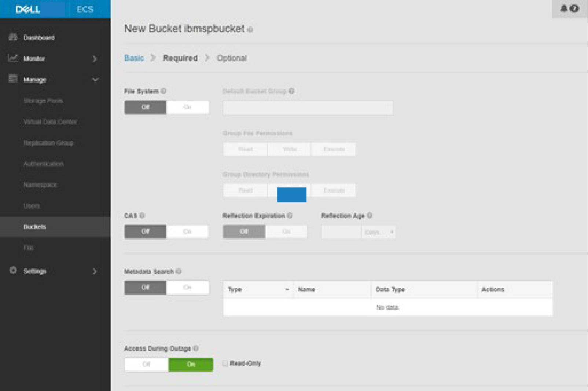Image resolution: width=588 pixels, height=391 pixels.
Task: Click Reflection Age number field
Action: tap(341, 232)
